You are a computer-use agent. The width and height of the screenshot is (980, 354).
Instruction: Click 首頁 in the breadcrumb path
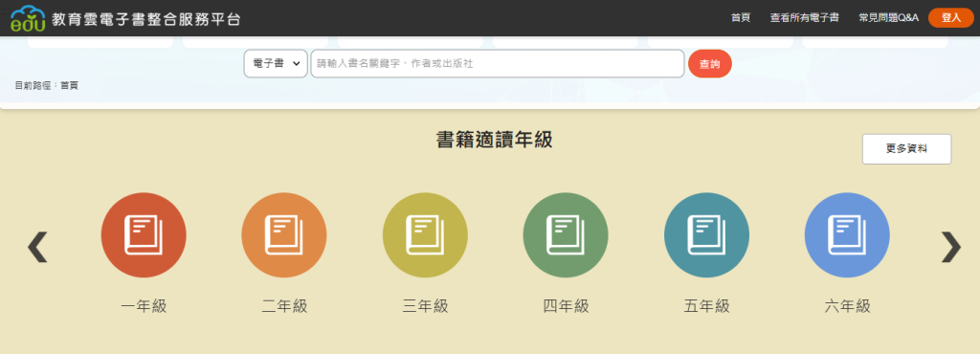(x=69, y=85)
